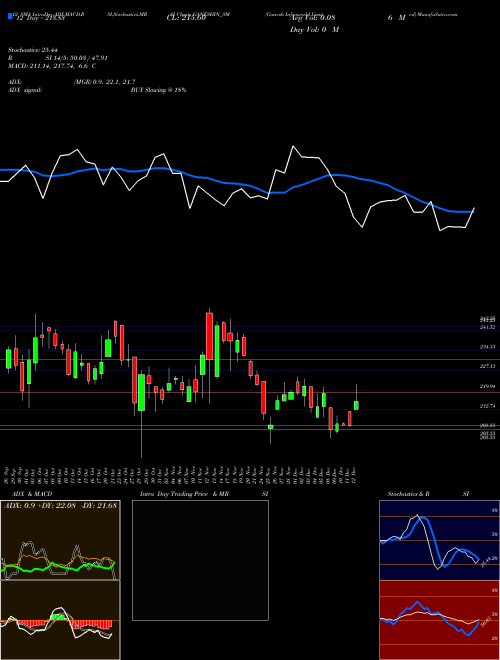Open the blue Stochastics chart thumbnail
Viewport: 500px width, 660px height.
tap(439, 540)
